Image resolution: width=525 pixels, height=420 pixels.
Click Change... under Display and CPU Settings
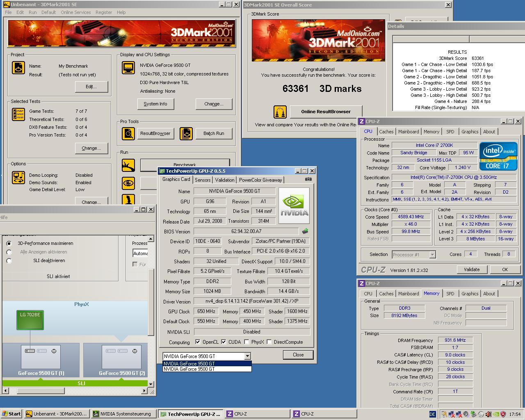coord(214,104)
